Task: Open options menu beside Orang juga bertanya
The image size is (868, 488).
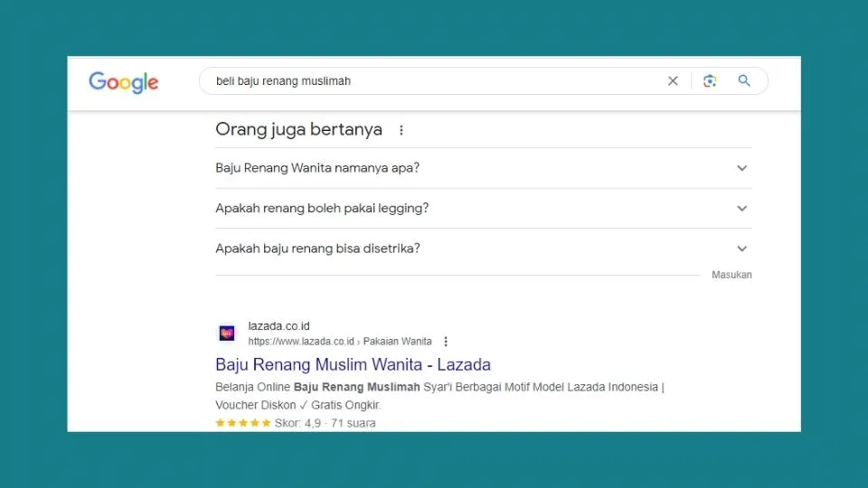Action: [401, 130]
